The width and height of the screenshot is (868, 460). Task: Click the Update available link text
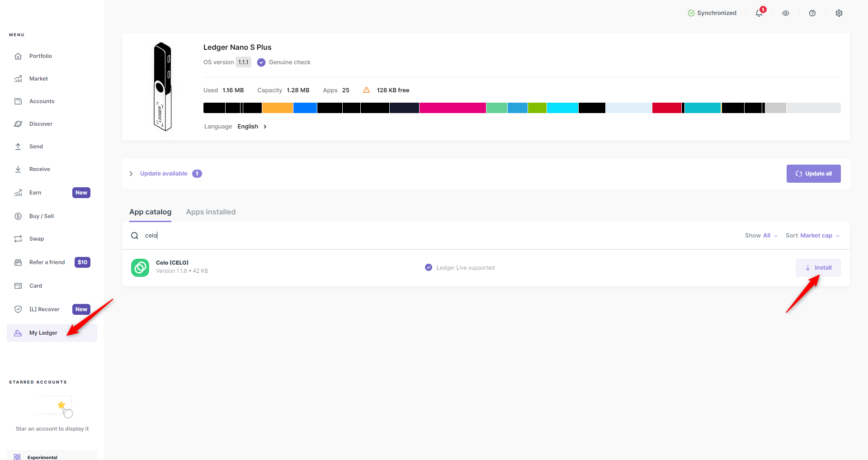point(164,174)
